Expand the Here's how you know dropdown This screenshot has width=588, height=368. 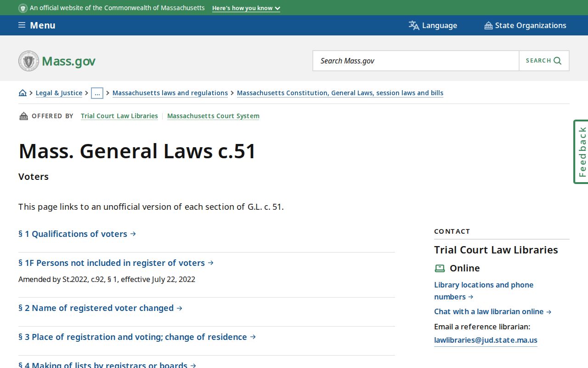click(246, 8)
